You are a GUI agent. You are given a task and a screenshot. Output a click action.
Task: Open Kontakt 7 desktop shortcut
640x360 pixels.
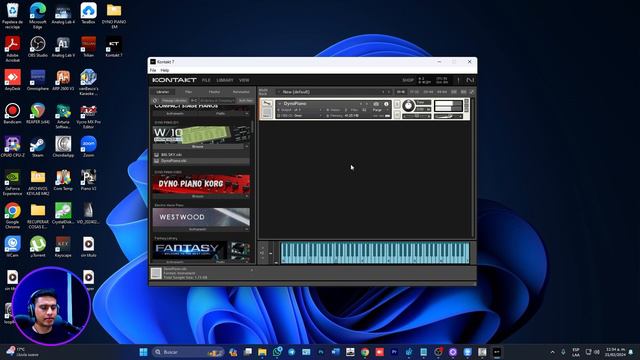coord(114,47)
